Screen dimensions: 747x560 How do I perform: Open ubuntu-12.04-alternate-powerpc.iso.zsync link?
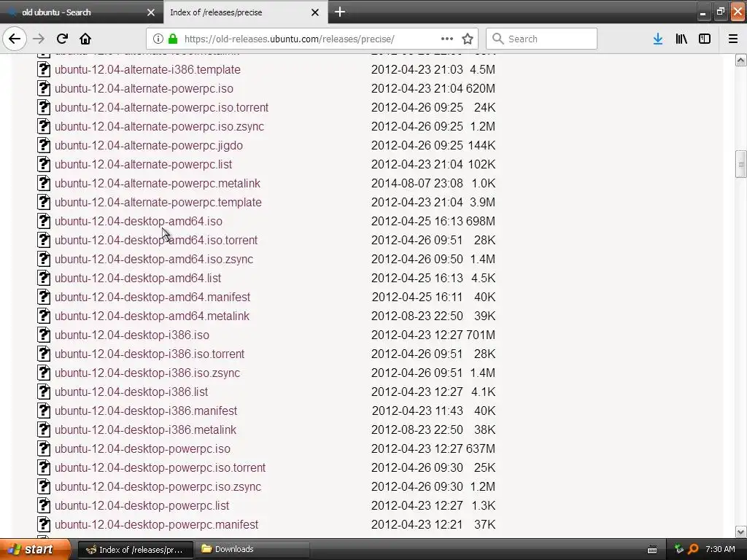pos(159,127)
